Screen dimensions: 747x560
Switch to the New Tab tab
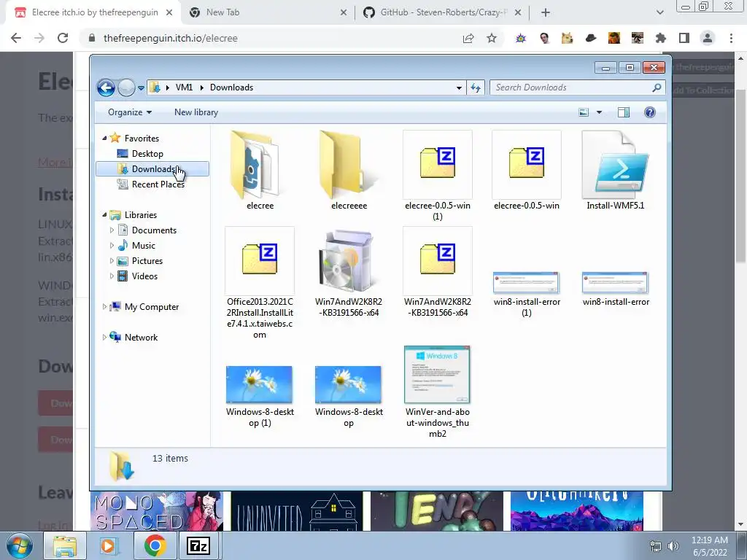point(267,12)
